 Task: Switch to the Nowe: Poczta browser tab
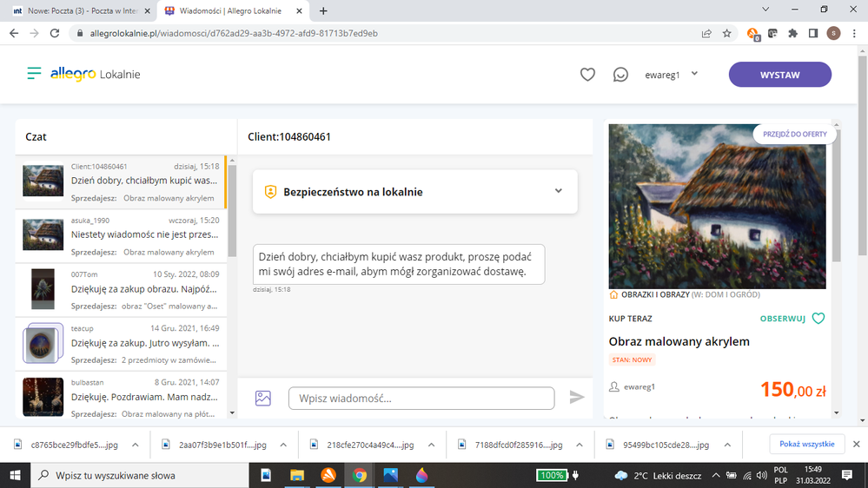click(x=78, y=10)
